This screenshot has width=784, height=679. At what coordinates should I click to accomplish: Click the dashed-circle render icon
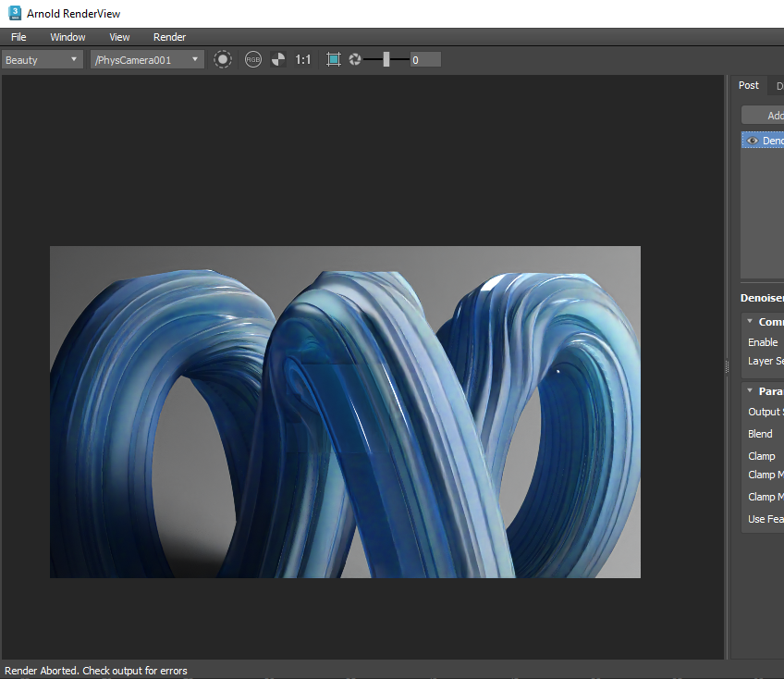click(x=223, y=59)
